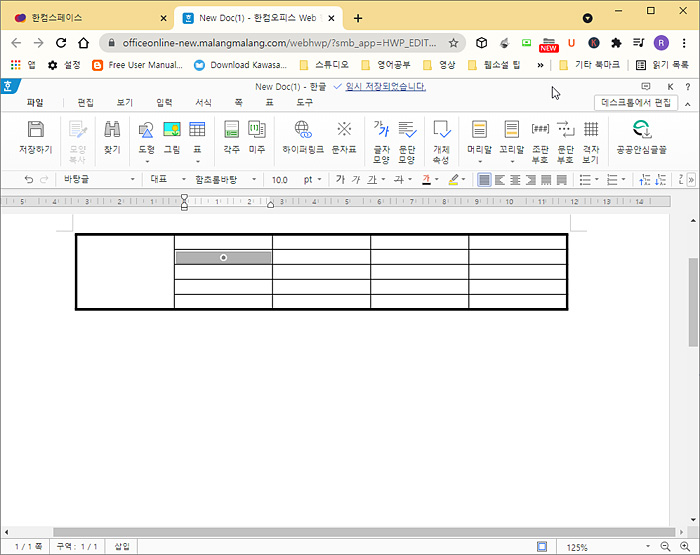Click the 10.0 font size field
The width and height of the screenshot is (700, 555).
pyautogui.click(x=281, y=179)
